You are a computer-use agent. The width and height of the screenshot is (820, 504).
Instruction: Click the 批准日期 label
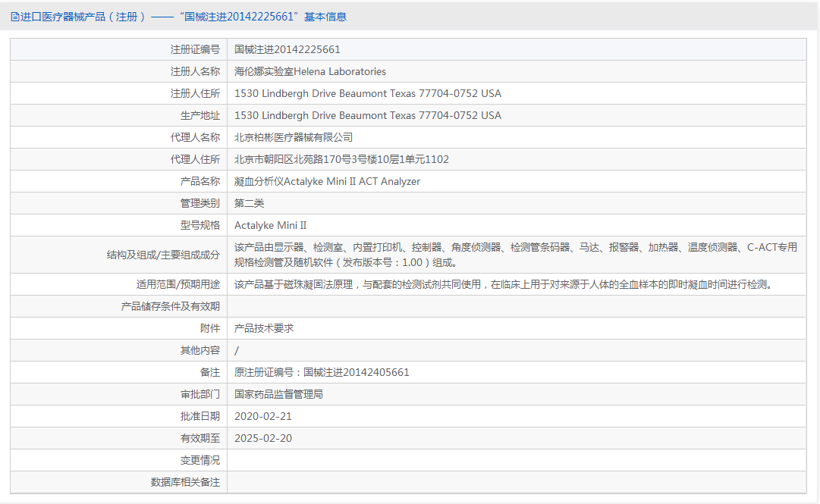coord(200,416)
